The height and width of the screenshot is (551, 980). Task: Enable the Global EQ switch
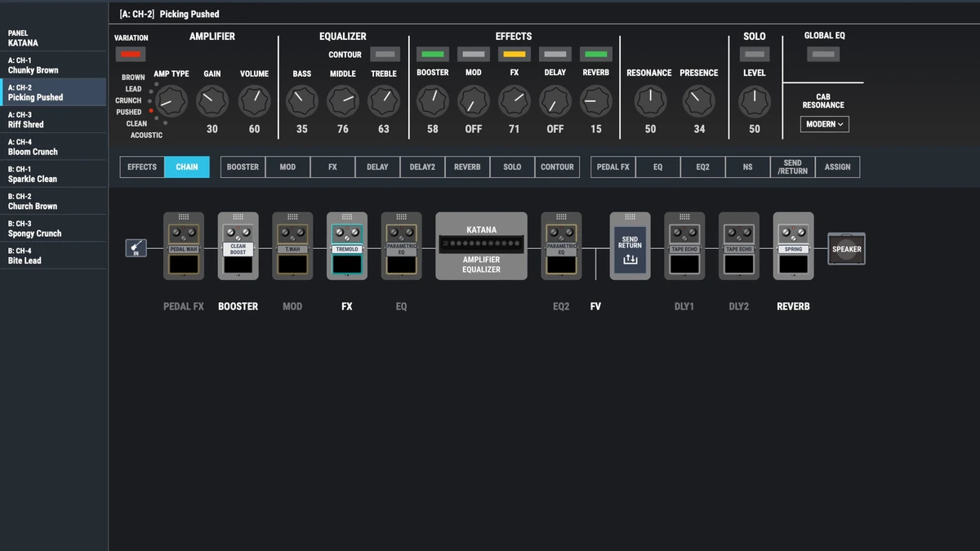point(824,55)
